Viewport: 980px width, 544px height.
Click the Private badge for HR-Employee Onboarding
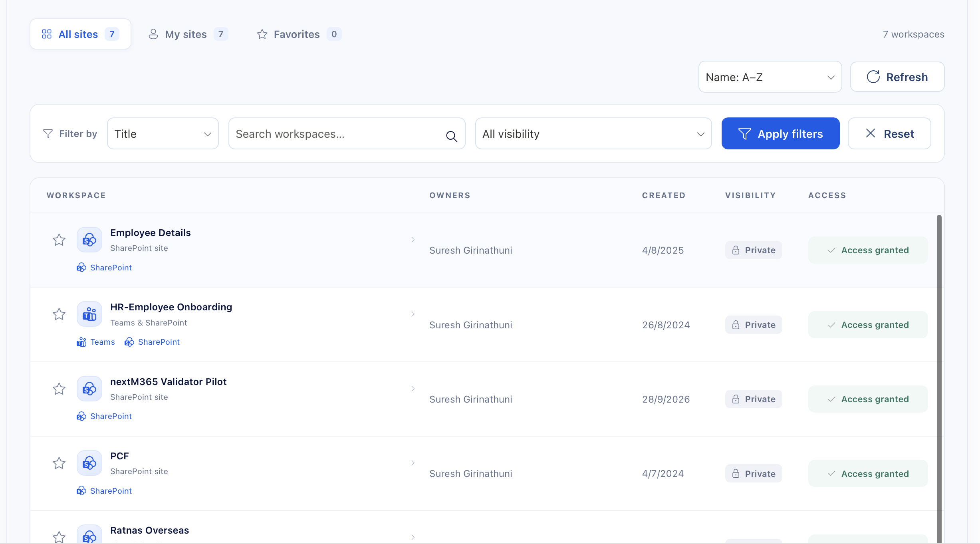point(754,325)
